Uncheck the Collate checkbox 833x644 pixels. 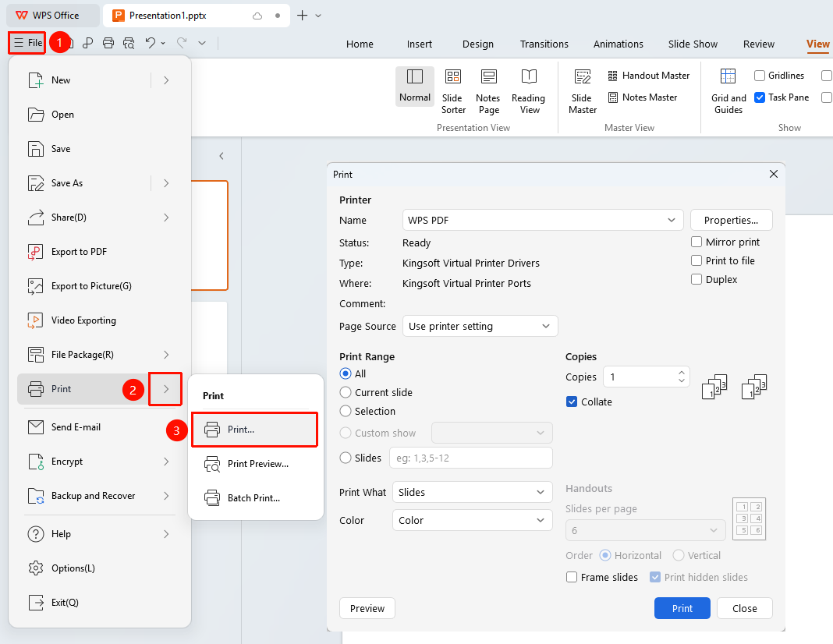572,402
